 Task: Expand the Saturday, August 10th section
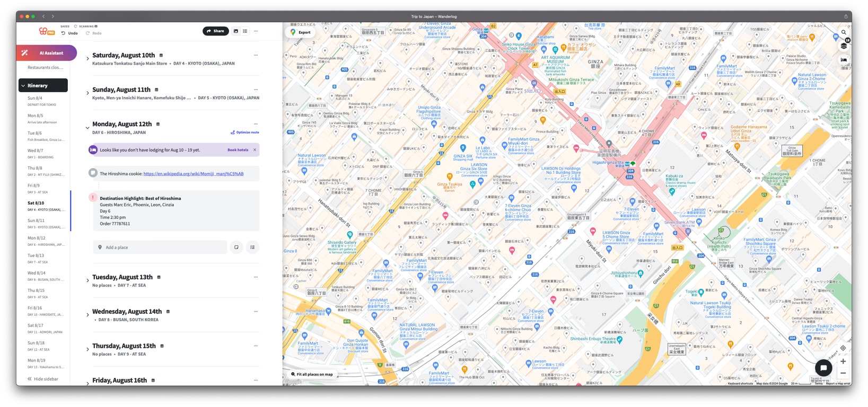[x=87, y=59]
